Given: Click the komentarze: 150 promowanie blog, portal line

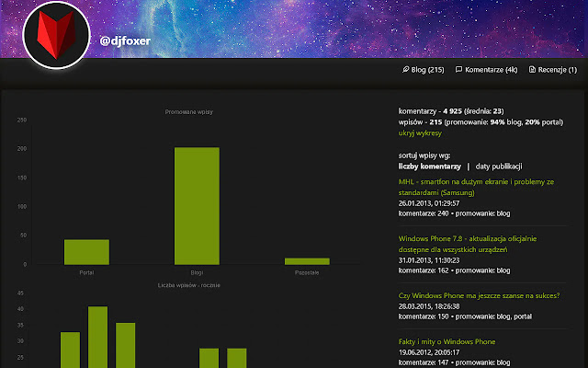Looking at the screenshot, I should [x=465, y=316].
